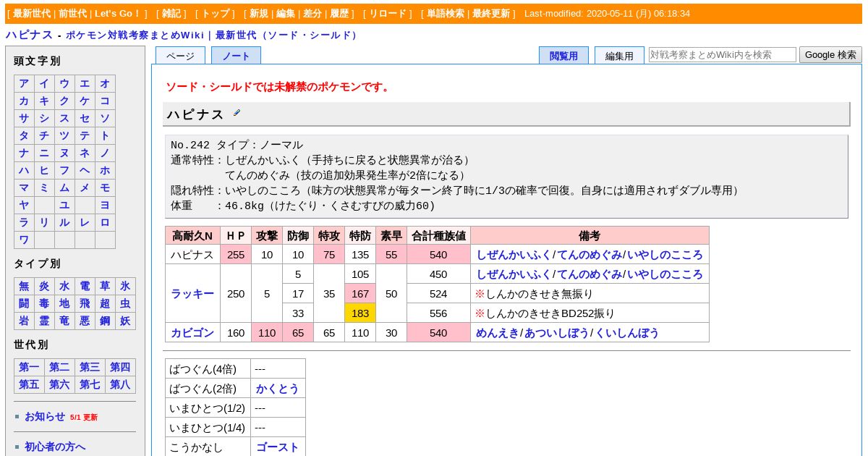Open かくとう type in weakness table
Viewport: 868px width, 456px height.
[x=277, y=389]
